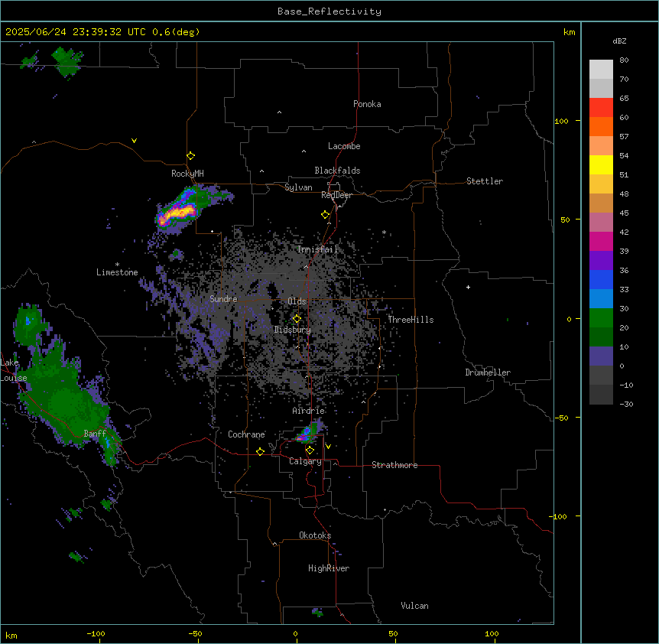The image size is (659, 644).
Task: Click the Blackfalds city label
Action: point(337,171)
